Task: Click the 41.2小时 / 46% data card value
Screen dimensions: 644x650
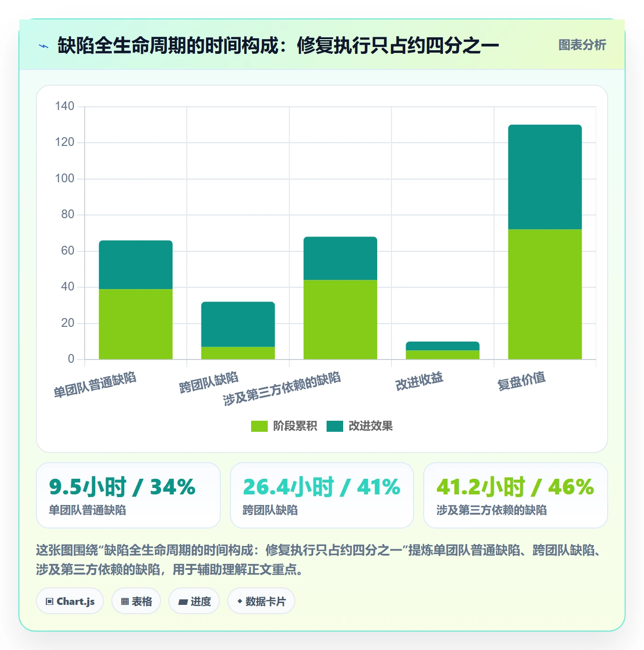Action: point(515,487)
